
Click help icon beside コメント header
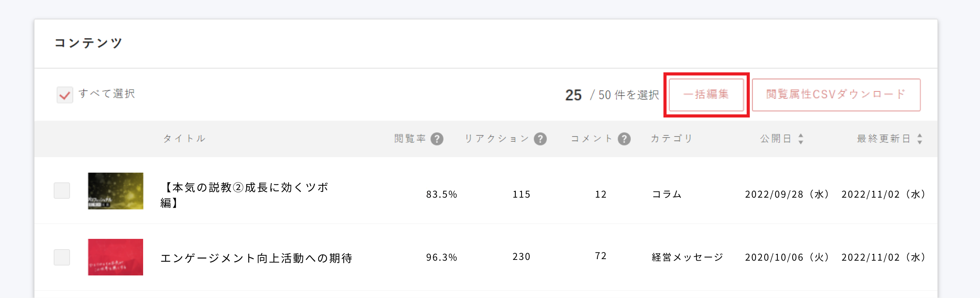(624, 139)
